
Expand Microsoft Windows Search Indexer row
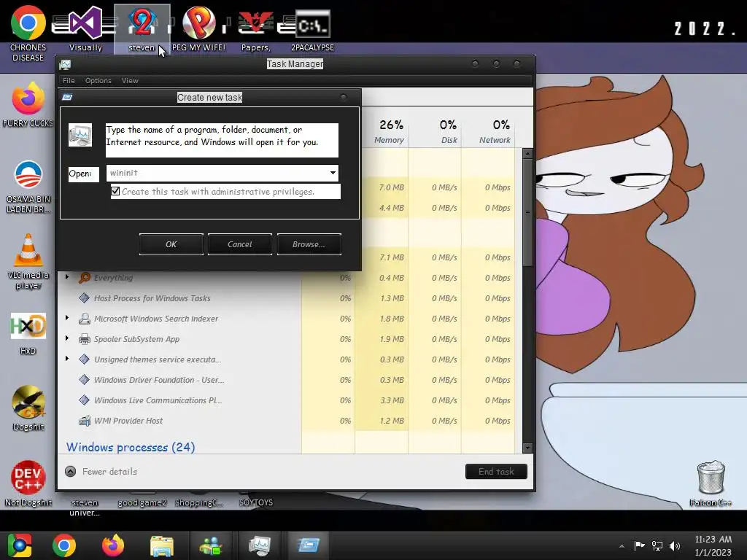pos(67,318)
